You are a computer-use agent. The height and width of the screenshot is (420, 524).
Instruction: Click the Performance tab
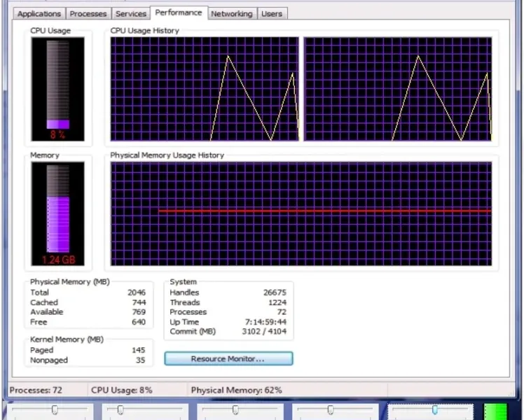[x=179, y=13]
